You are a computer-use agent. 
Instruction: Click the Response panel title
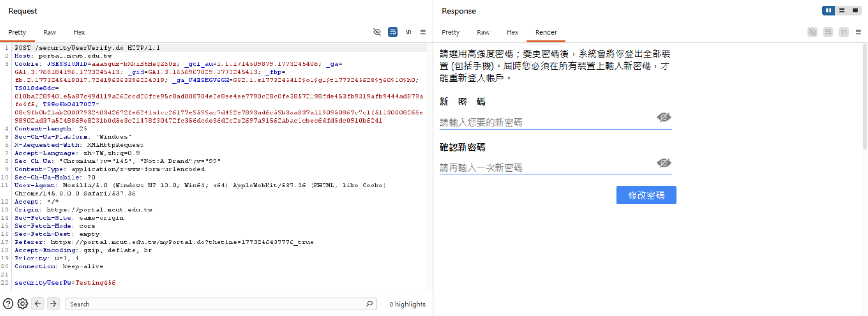(458, 11)
